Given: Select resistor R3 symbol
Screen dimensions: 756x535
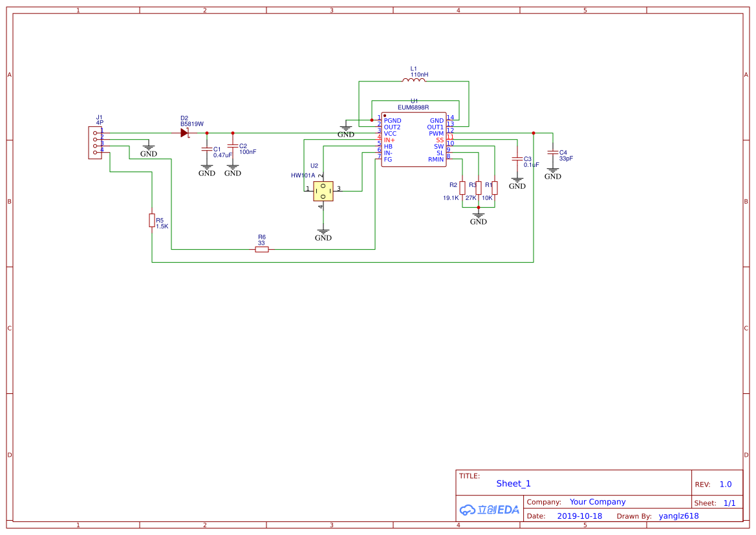Looking at the screenshot, I should point(479,188).
